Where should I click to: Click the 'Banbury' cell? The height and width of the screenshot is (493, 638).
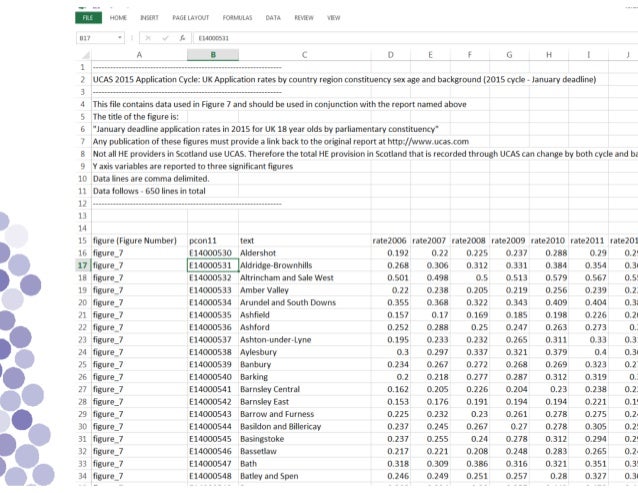(304, 364)
